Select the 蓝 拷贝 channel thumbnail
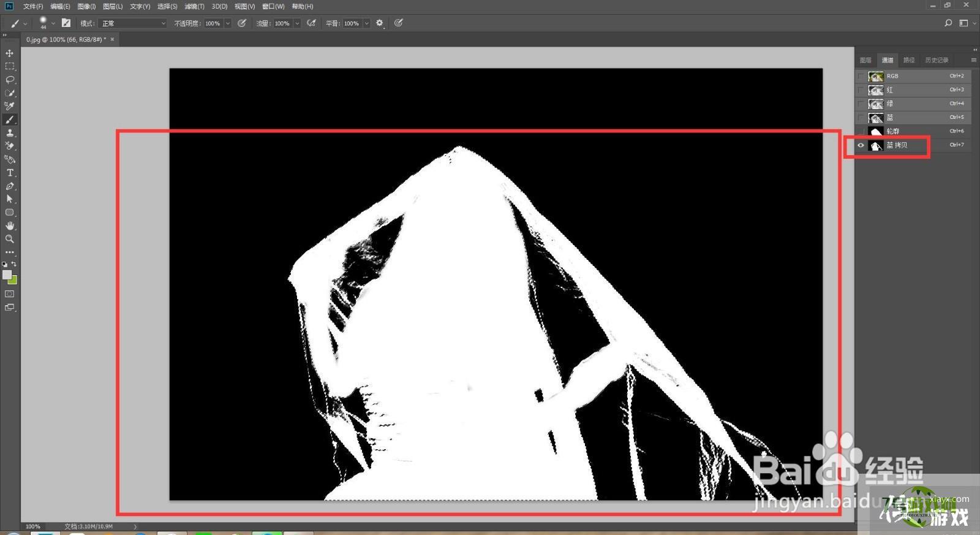This screenshot has width=980, height=535. [876, 145]
